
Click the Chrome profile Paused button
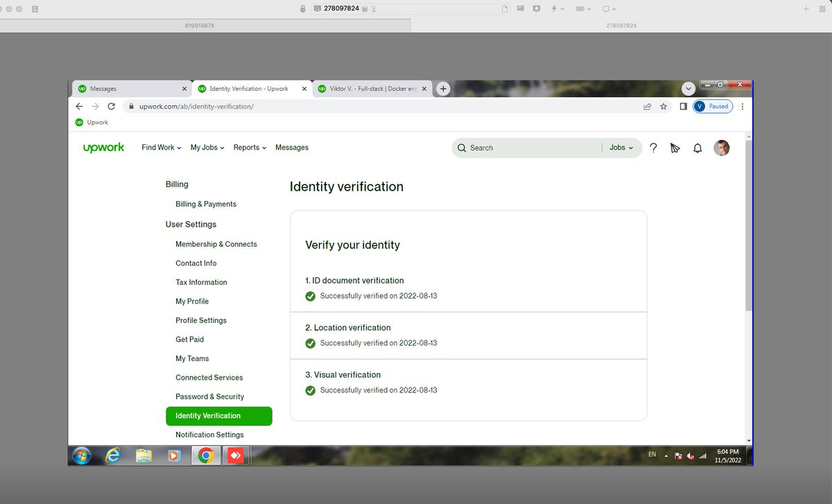(713, 107)
